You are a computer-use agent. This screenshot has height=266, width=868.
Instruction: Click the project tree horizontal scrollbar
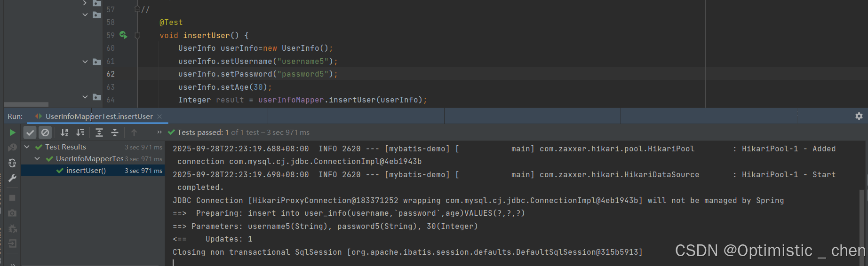26,104
